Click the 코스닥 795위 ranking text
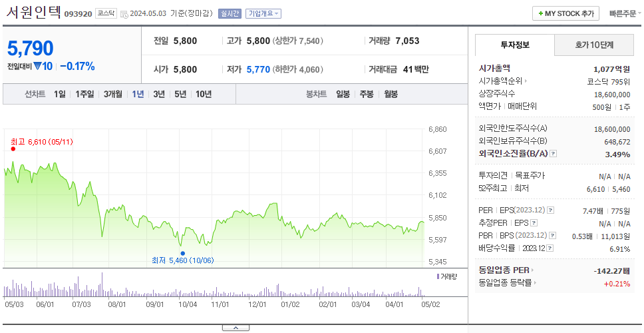This screenshot has width=644, height=333. coord(609,81)
